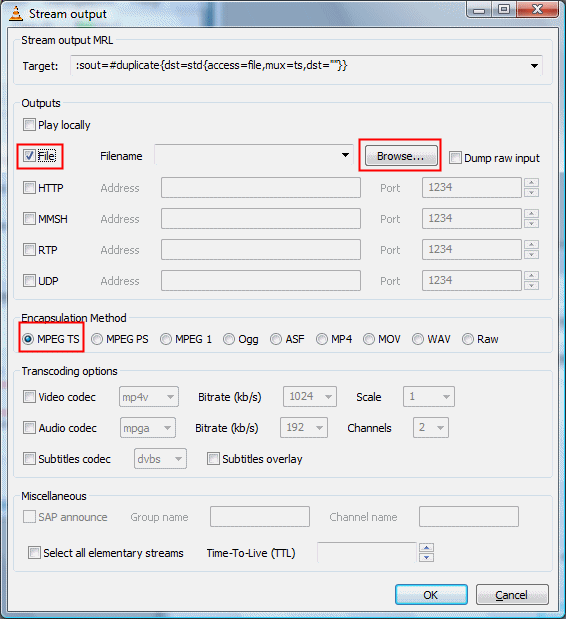Click the Browse button for file
Screen dimensions: 566x619
click(x=401, y=156)
